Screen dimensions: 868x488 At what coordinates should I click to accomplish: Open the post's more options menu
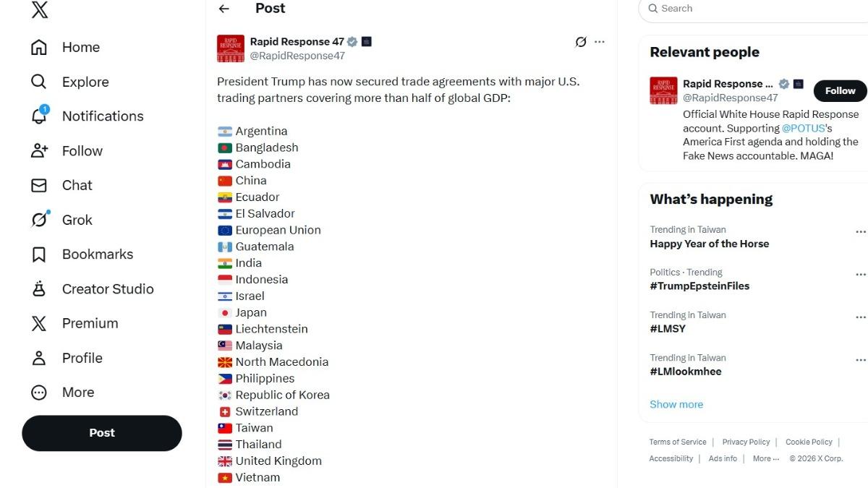tap(600, 42)
